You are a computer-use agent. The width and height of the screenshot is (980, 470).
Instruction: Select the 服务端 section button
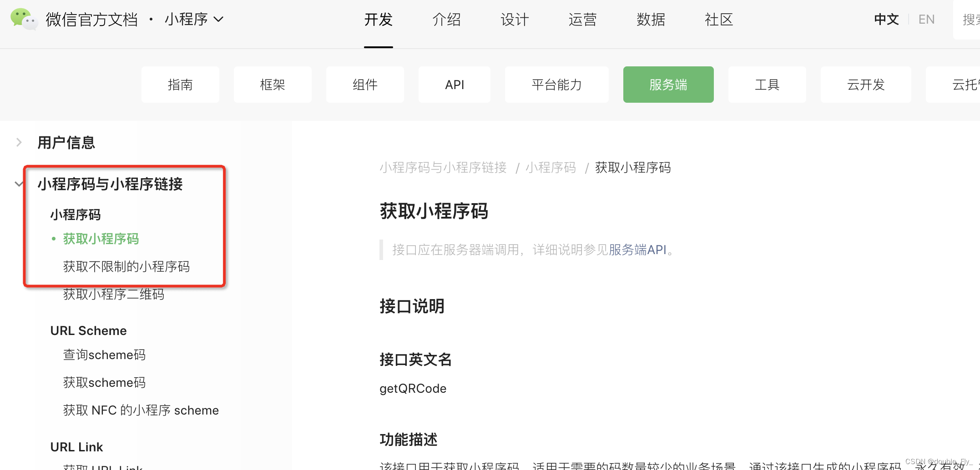[668, 85]
